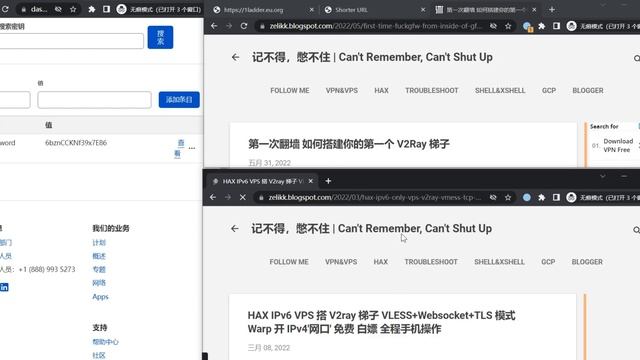
Task: Bookmark the page in left window star icon
Action: [73, 9]
